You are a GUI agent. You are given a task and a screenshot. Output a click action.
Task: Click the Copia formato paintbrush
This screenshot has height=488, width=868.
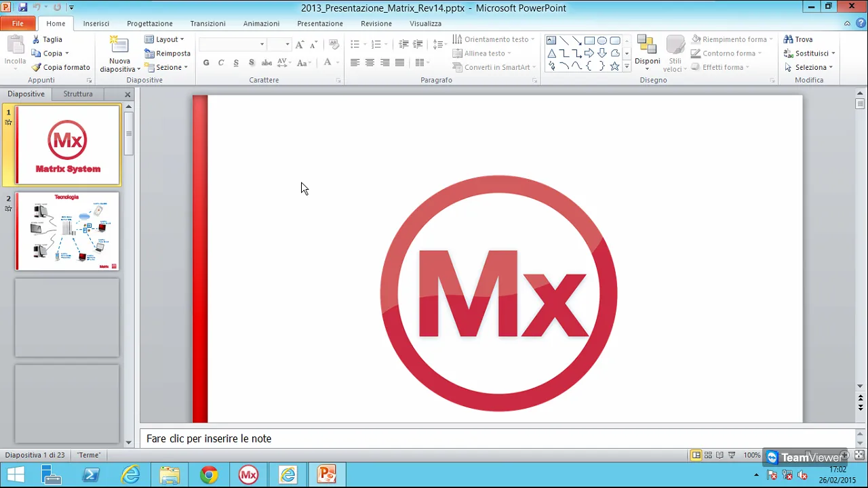coord(60,67)
